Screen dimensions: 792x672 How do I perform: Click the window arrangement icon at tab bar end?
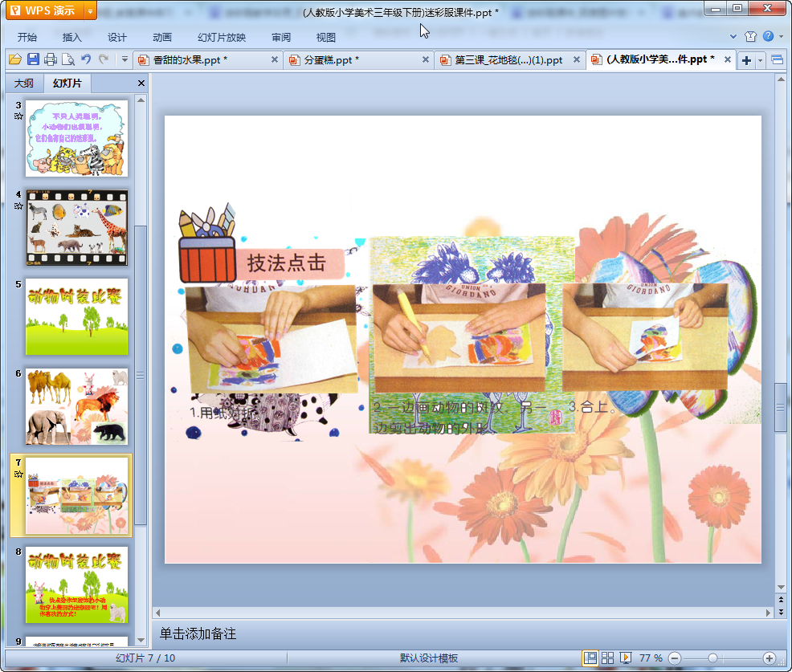(x=778, y=60)
